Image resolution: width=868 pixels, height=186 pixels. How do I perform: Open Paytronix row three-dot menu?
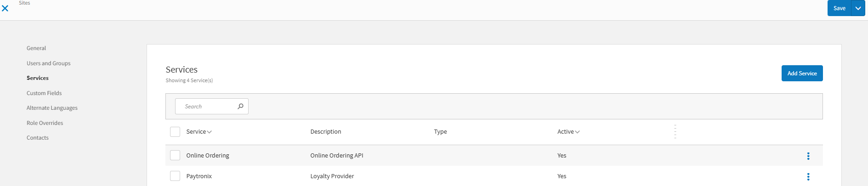tap(808, 177)
